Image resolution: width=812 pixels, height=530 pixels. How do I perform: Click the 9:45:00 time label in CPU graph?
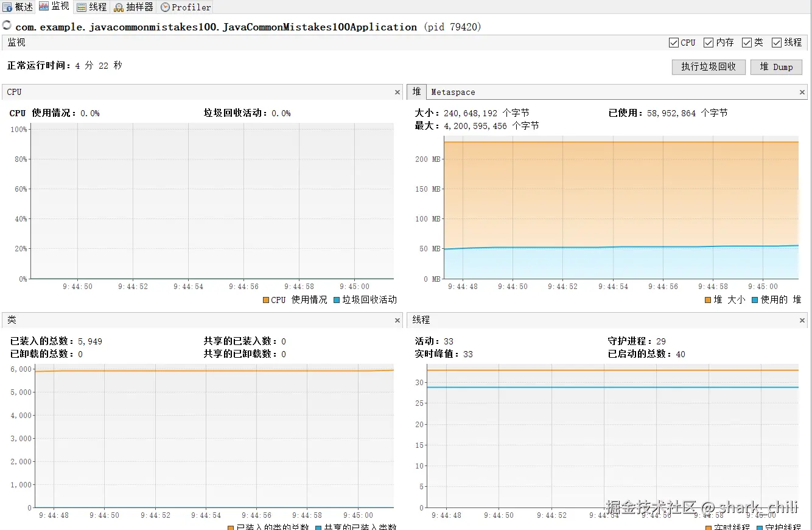click(x=354, y=287)
